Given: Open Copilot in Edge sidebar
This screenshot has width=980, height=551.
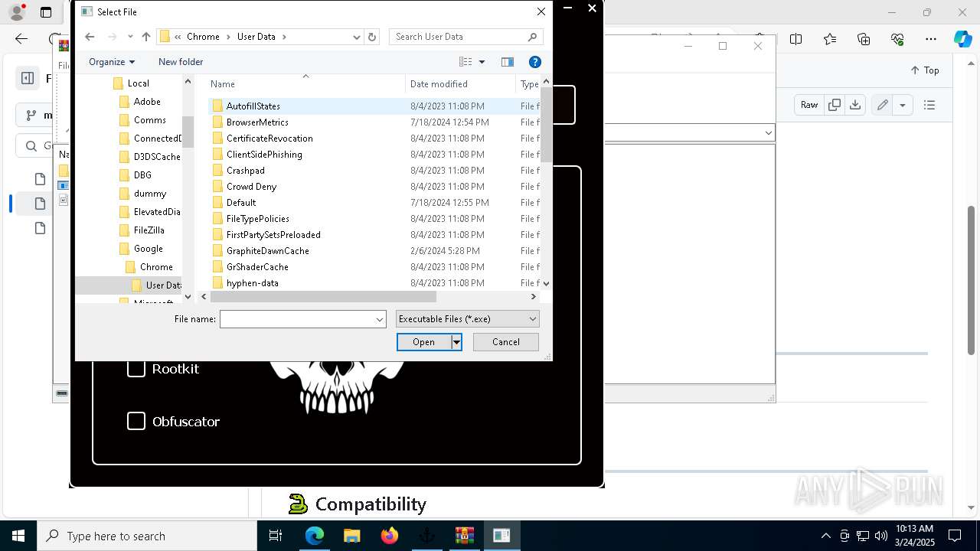Looking at the screenshot, I should (x=962, y=39).
